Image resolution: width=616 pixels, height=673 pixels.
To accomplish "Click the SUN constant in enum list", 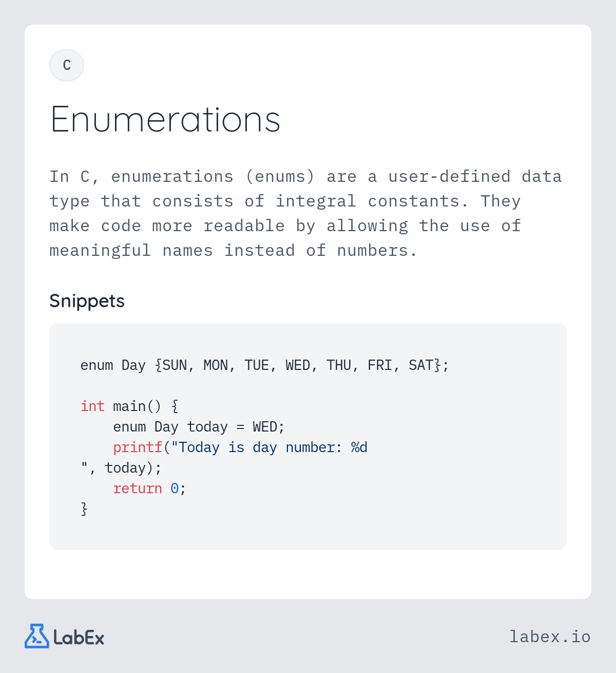I will click(175, 365).
